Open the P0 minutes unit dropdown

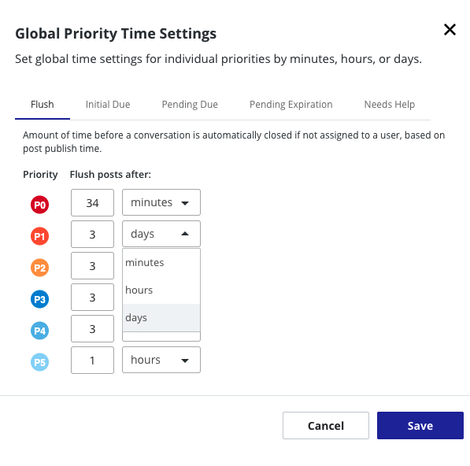[161, 202]
